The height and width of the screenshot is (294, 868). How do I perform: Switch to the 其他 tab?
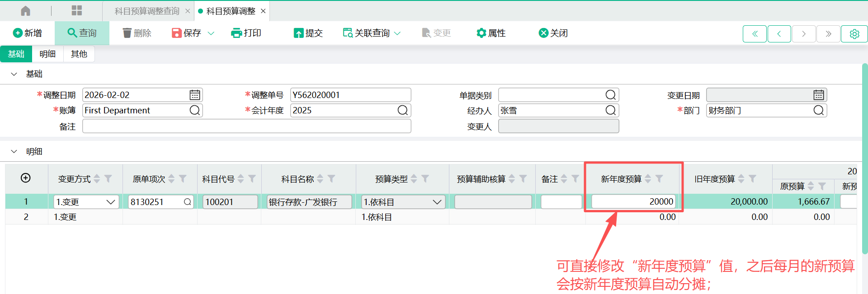pyautogui.click(x=79, y=54)
